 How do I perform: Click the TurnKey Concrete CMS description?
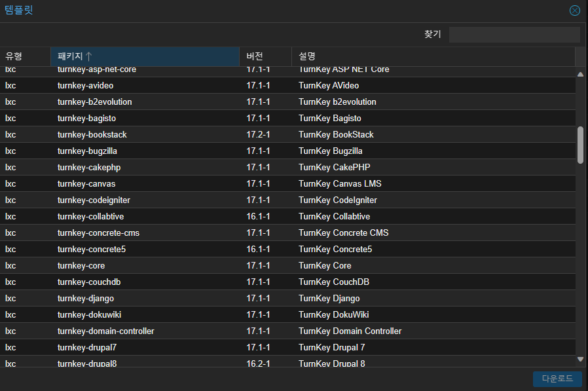pyautogui.click(x=344, y=233)
